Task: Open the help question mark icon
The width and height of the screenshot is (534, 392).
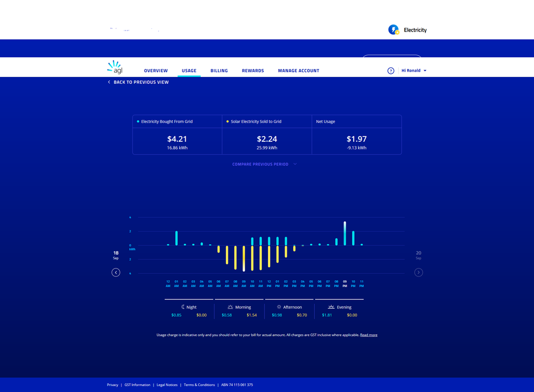Action: point(391,70)
